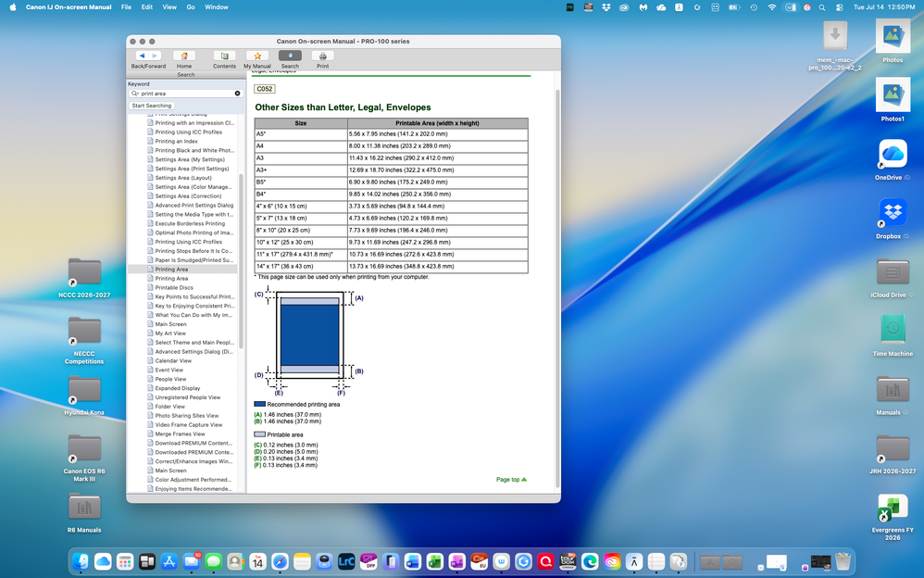Click the A3+ size table cell
Image resolution: width=924 pixels, height=578 pixels.
[x=301, y=170]
